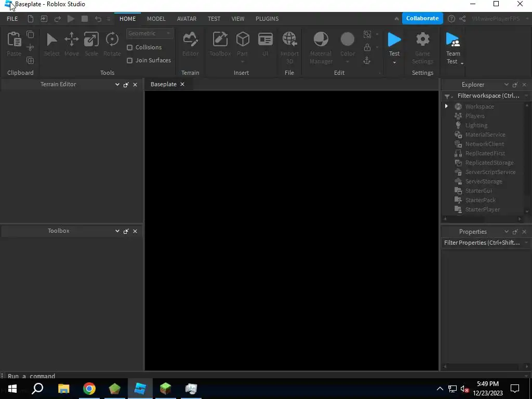Open Chrome from the taskbar
Viewport: 532px width, 399px height.
(89, 389)
